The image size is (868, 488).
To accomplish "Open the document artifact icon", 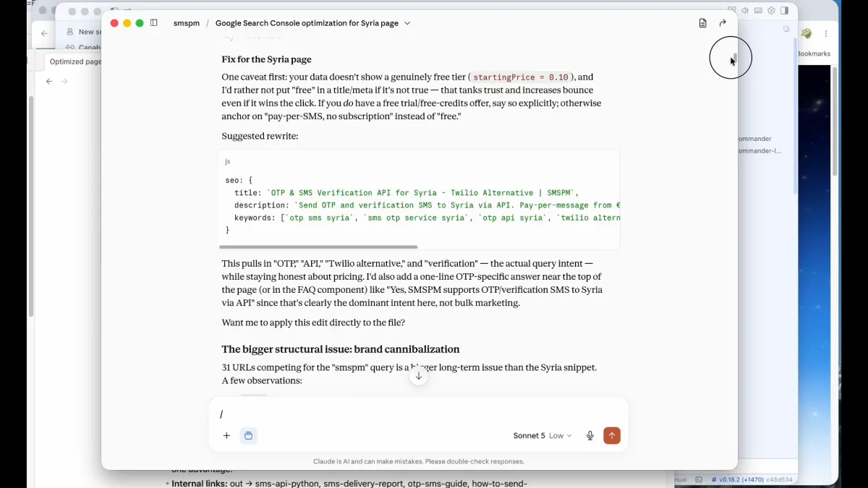I will tap(702, 23).
